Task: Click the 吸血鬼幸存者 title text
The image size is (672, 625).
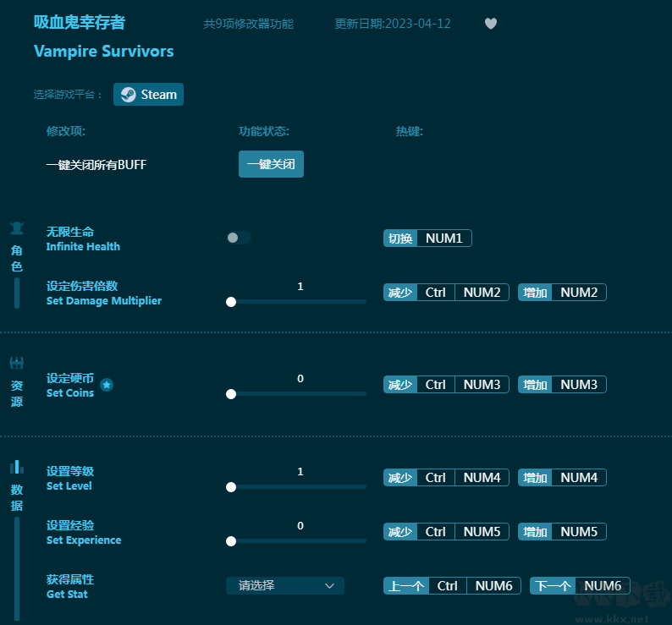Action: [80, 22]
